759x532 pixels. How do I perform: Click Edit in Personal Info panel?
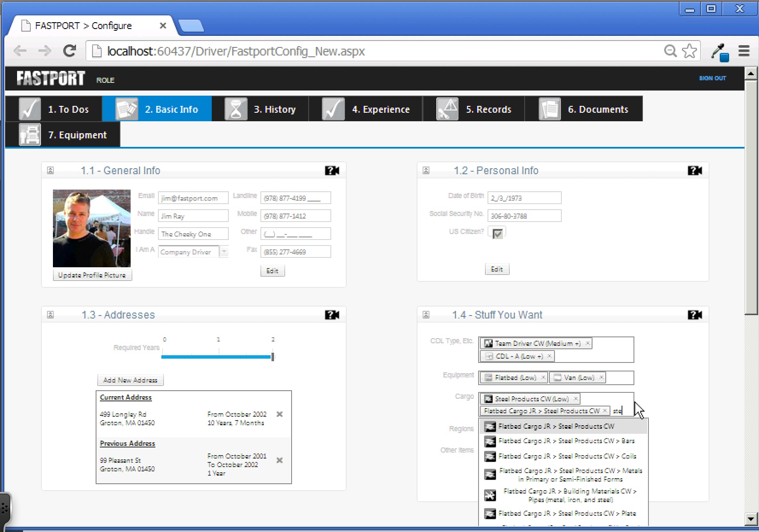[497, 269]
